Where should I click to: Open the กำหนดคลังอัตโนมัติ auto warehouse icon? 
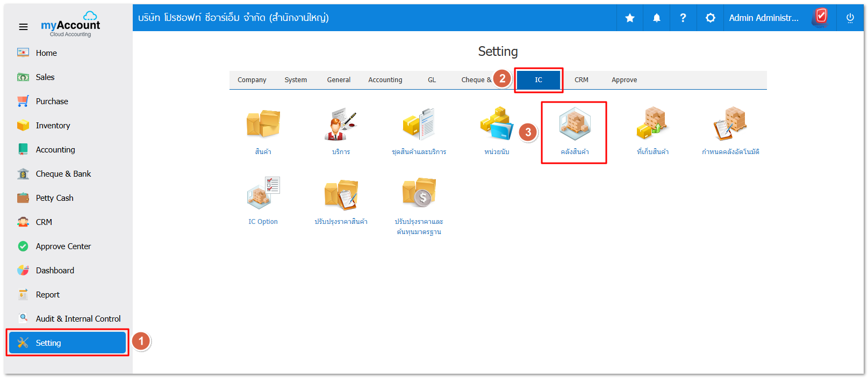tap(730, 125)
